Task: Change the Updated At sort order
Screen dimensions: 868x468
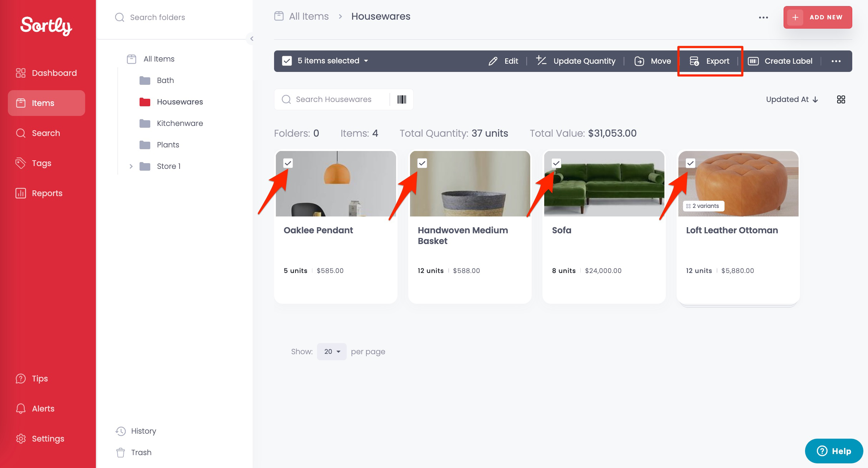Action: coord(792,99)
